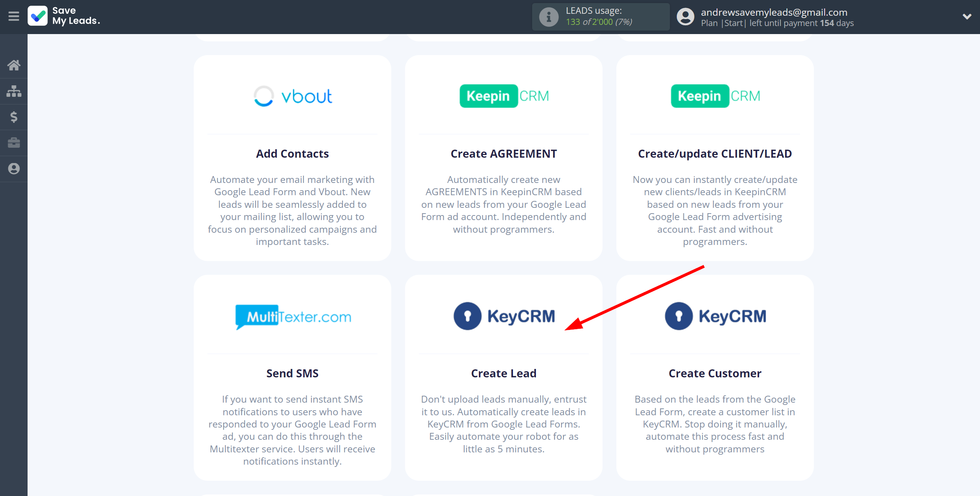Image resolution: width=980 pixels, height=496 pixels.
Task: Open the hamburger menu
Action: (x=14, y=16)
